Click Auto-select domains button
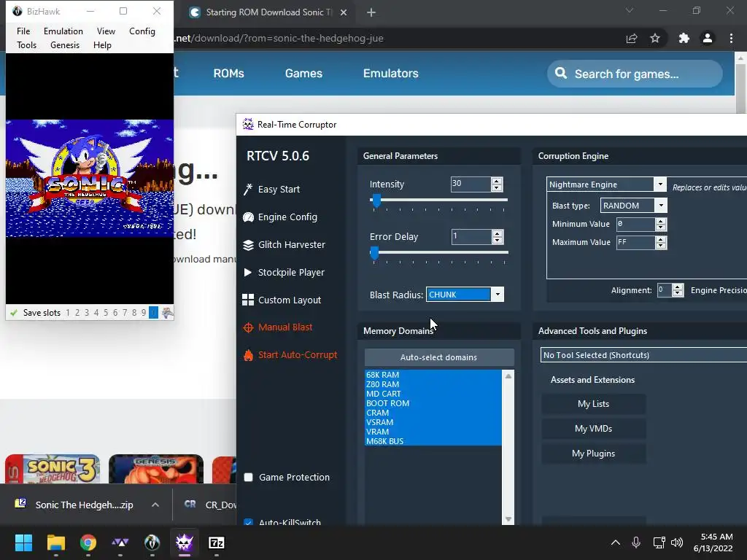This screenshot has height=560, width=747. pyautogui.click(x=438, y=357)
